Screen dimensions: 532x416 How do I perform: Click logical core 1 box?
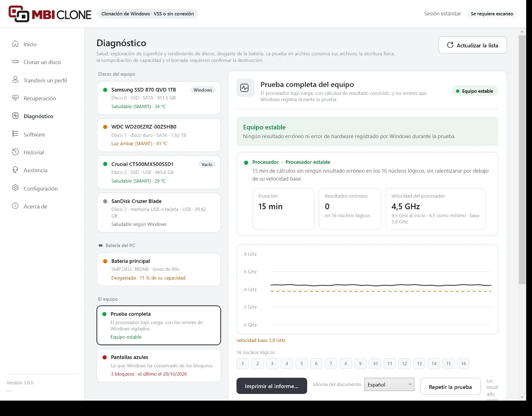click(243, 364)
